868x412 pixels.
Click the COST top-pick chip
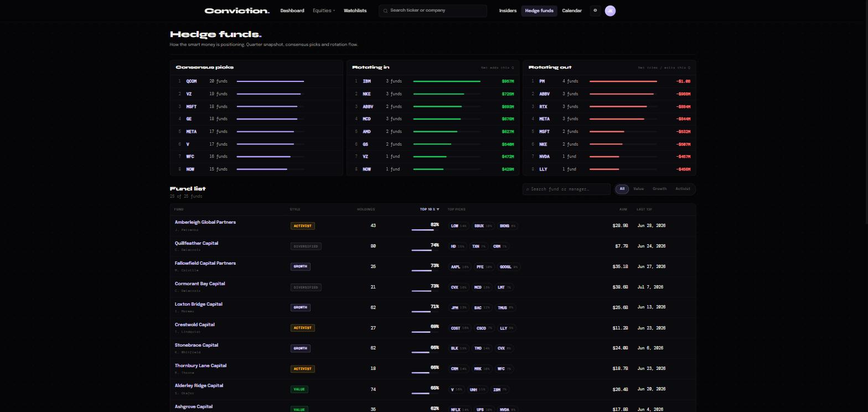point(460,328)
